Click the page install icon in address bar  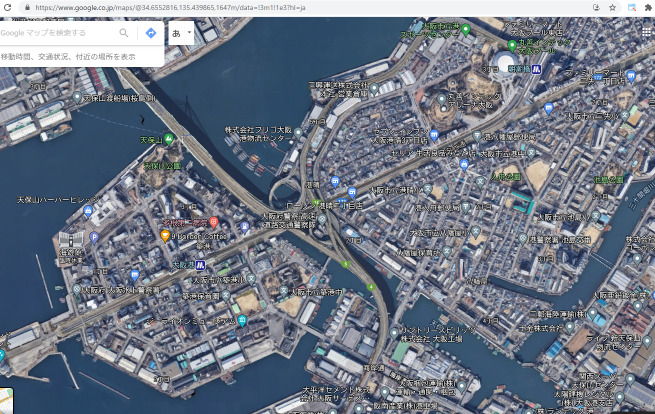(595, 7)
